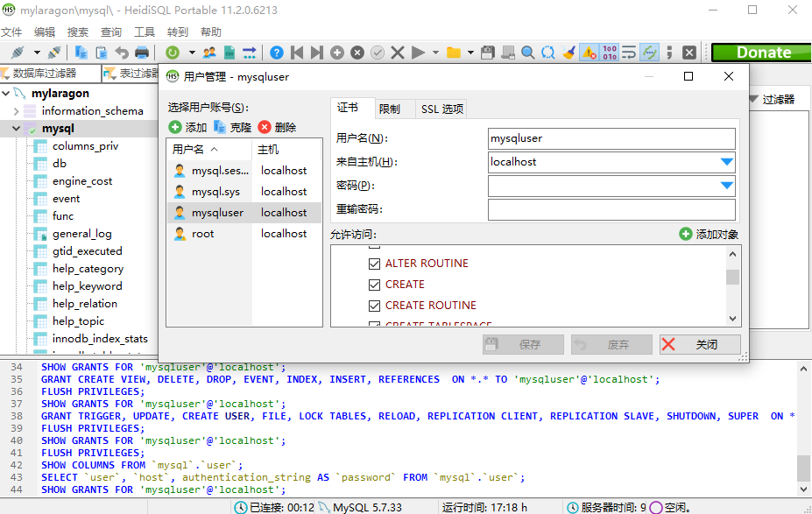Open the From host dropdown arrow

tap(726, 162)
